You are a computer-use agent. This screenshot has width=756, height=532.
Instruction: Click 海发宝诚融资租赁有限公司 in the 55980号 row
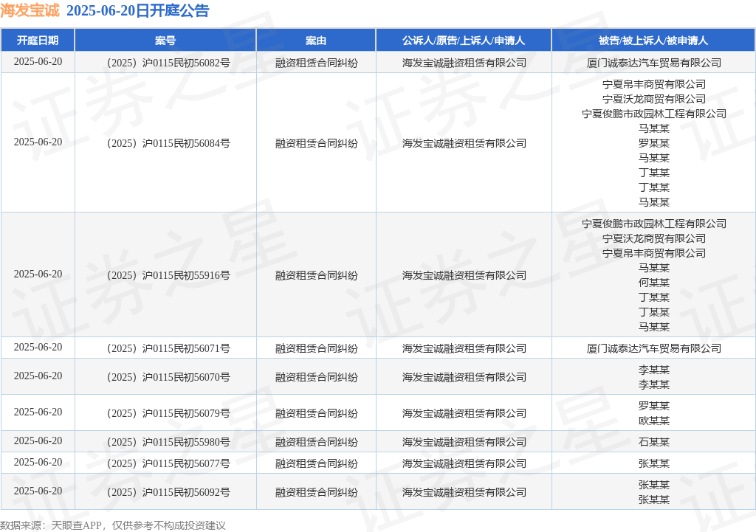tap(464, 442)
